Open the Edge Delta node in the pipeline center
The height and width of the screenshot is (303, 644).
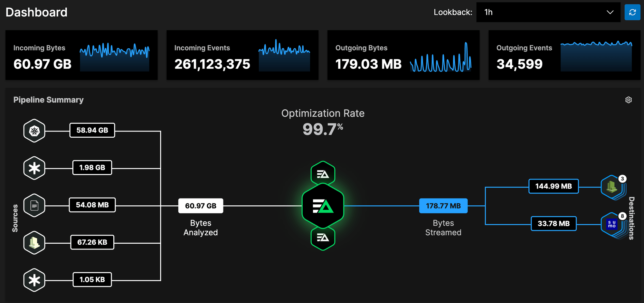click(x=323, y=205)
